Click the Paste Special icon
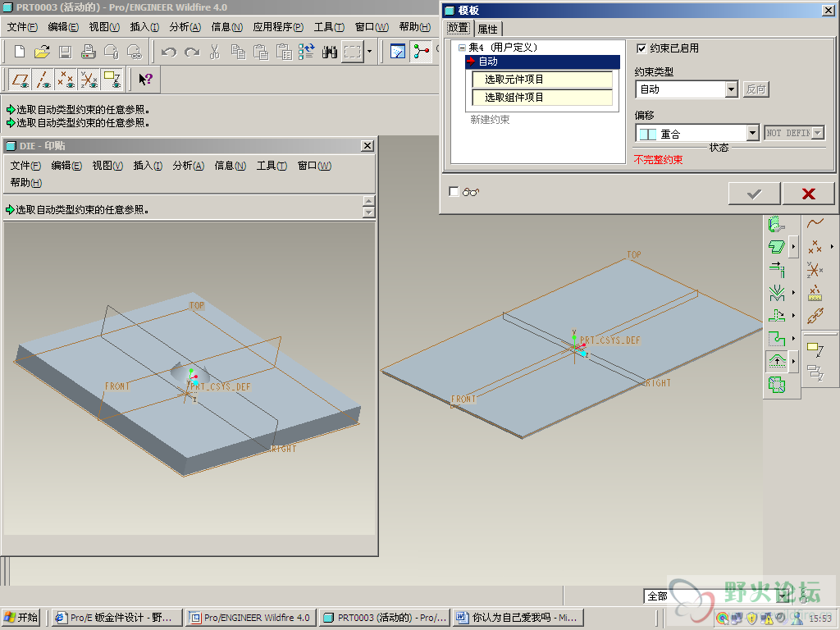The width and height of the screenshot is (840, 630). tap(284, 52)
